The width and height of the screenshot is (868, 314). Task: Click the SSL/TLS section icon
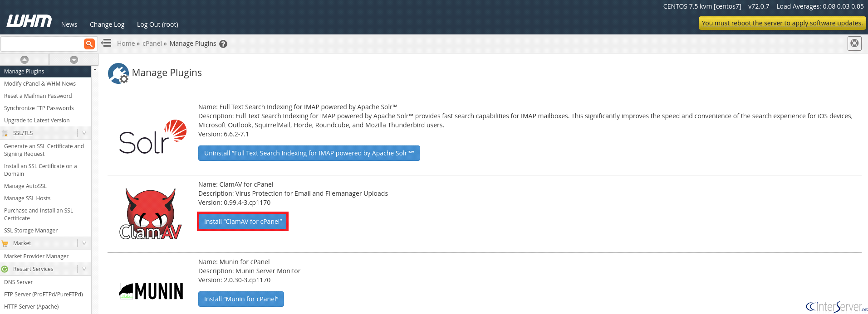point(5,133)
